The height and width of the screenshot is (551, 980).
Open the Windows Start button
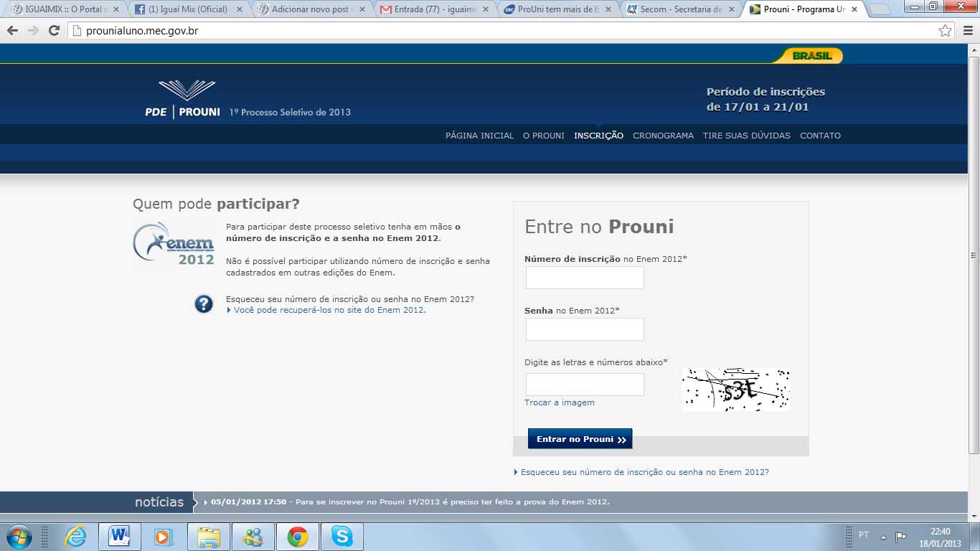18,537
